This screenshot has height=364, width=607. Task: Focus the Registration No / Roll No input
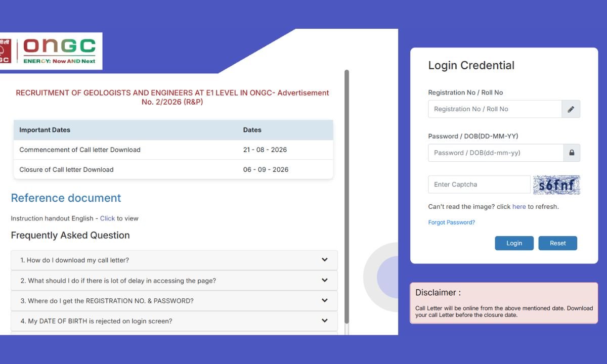coord(495,109)
